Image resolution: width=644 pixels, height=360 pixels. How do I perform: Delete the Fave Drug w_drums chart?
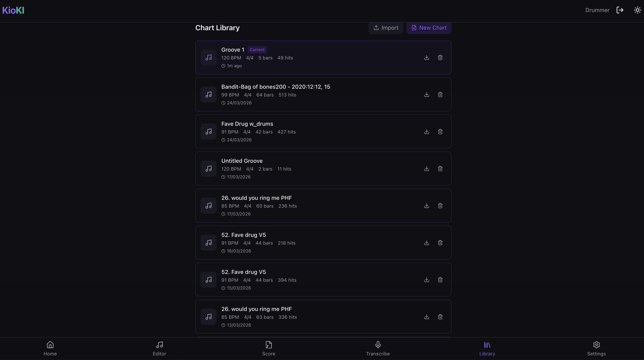(x=440, y=132)
